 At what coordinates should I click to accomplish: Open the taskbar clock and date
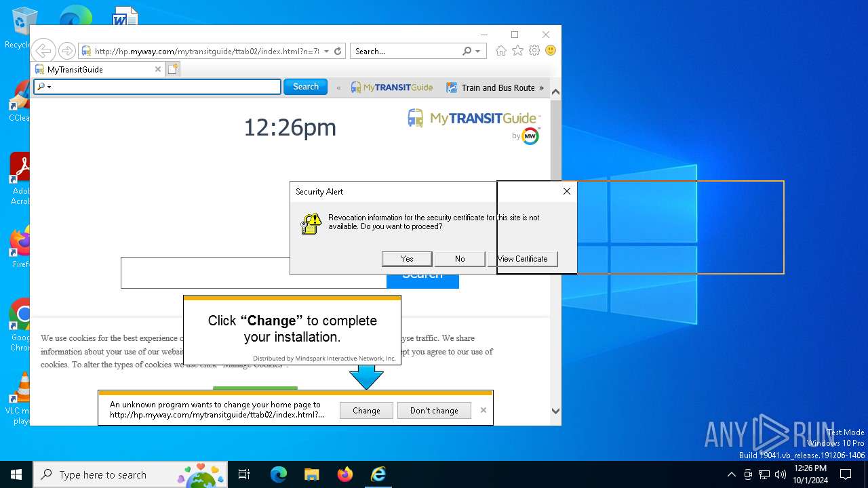(x=810, y=474)
